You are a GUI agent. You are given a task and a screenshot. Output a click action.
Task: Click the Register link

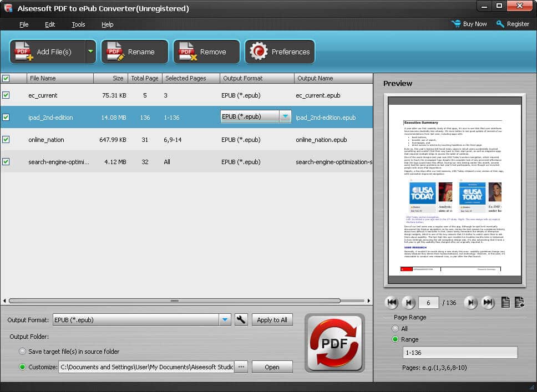518,24
